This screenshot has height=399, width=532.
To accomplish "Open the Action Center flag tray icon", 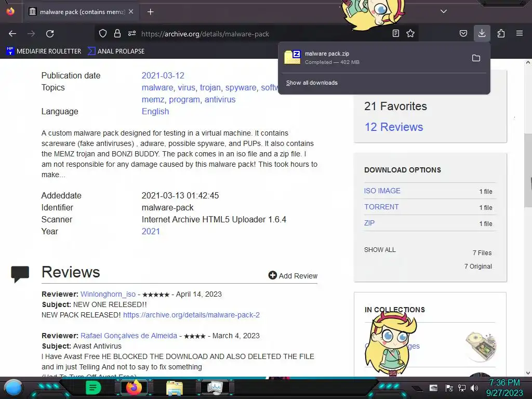I will tap(449, 388).
